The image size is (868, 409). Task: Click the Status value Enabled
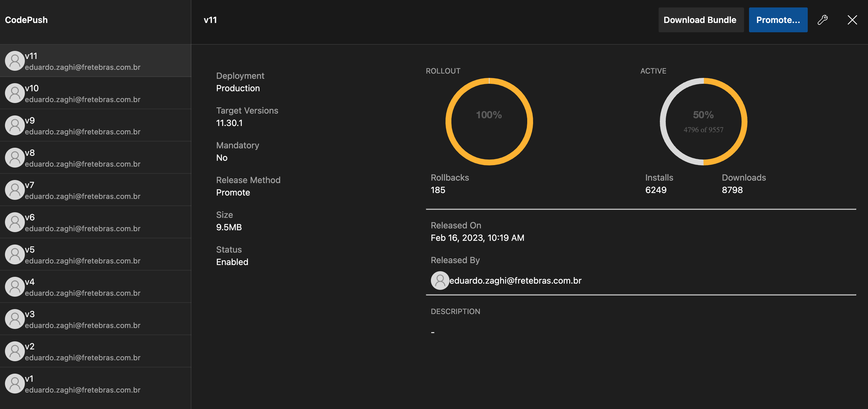click(x=232, y=262)
